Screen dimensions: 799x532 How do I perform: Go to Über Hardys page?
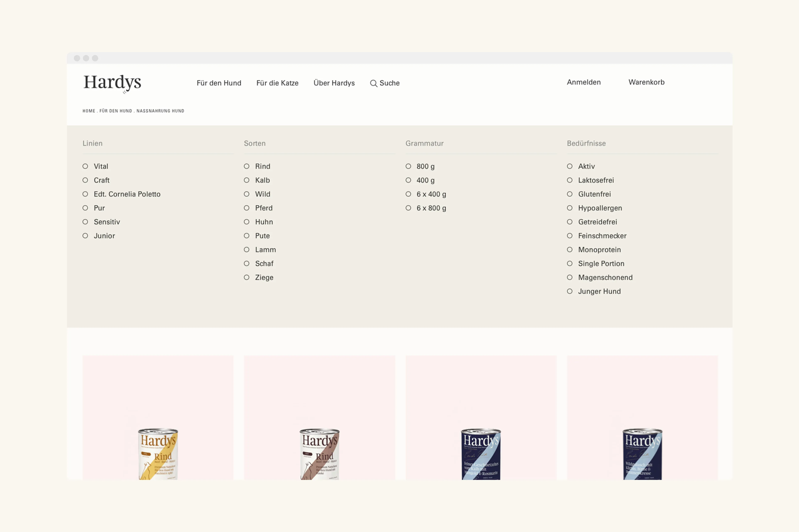334,83
